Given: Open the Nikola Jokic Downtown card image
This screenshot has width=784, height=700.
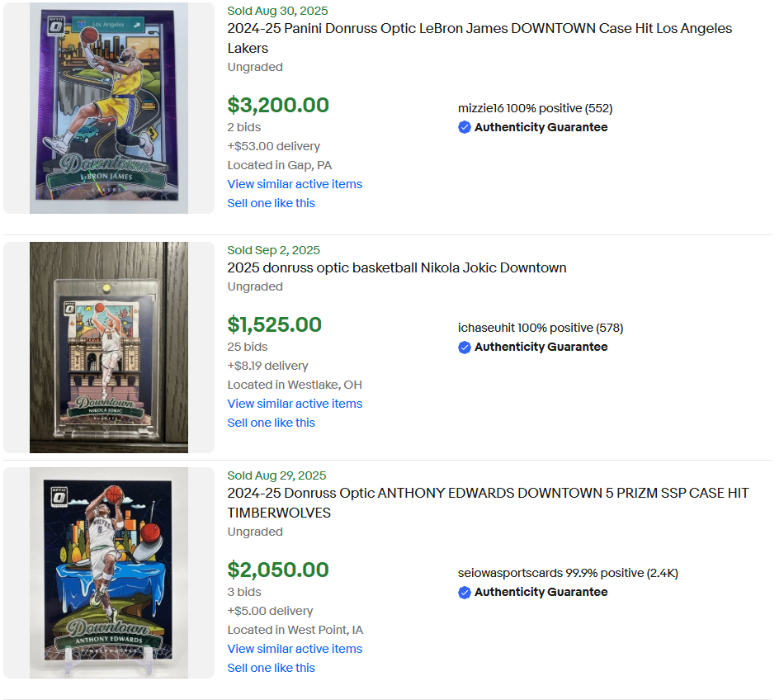Looking at the screenshot, I should point(109,348).
